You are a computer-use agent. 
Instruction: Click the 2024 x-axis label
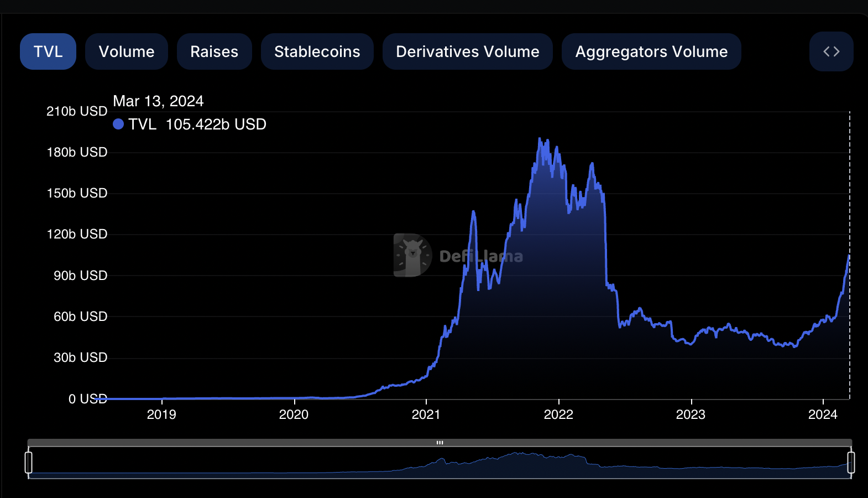pos(823,414)
